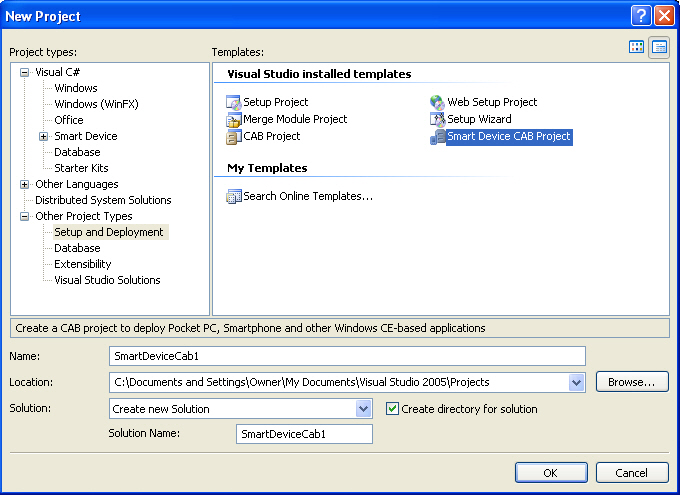
Task: Click the Setup Project template icon
Action: coord(233,102)
